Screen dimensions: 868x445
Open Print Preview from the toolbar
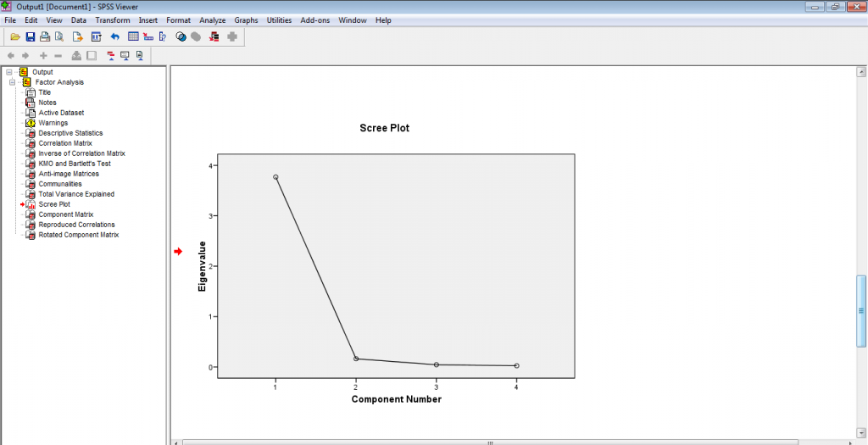[x=59, y=36]
